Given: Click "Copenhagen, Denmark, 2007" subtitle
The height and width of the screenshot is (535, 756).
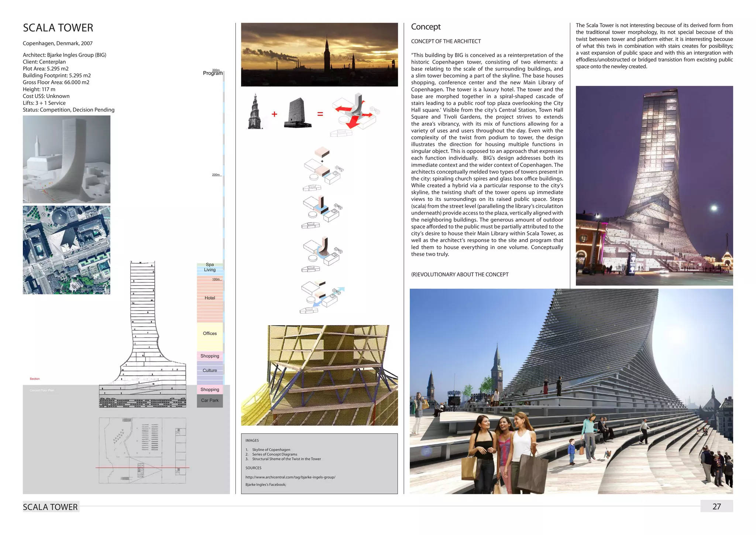Looking at the screenshot, I should (58, 43).
